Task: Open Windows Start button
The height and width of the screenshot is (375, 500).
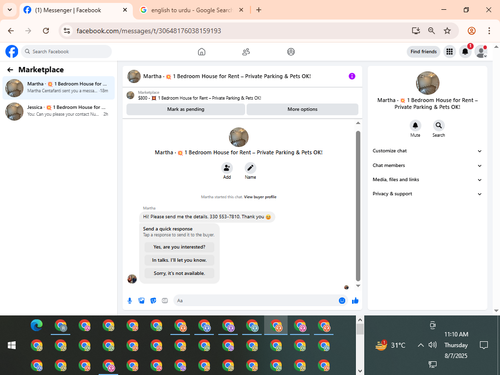Action: tap(12, 345)
